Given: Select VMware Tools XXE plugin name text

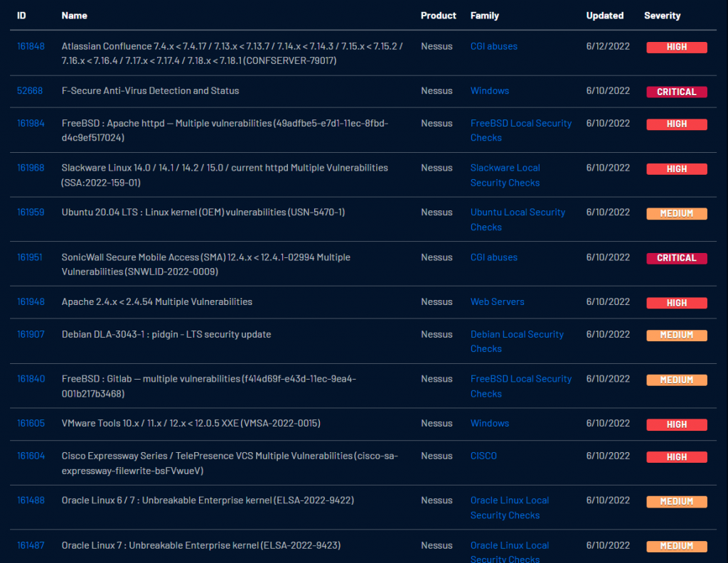Looking at the screenshot, I should [x=191, y=423].
